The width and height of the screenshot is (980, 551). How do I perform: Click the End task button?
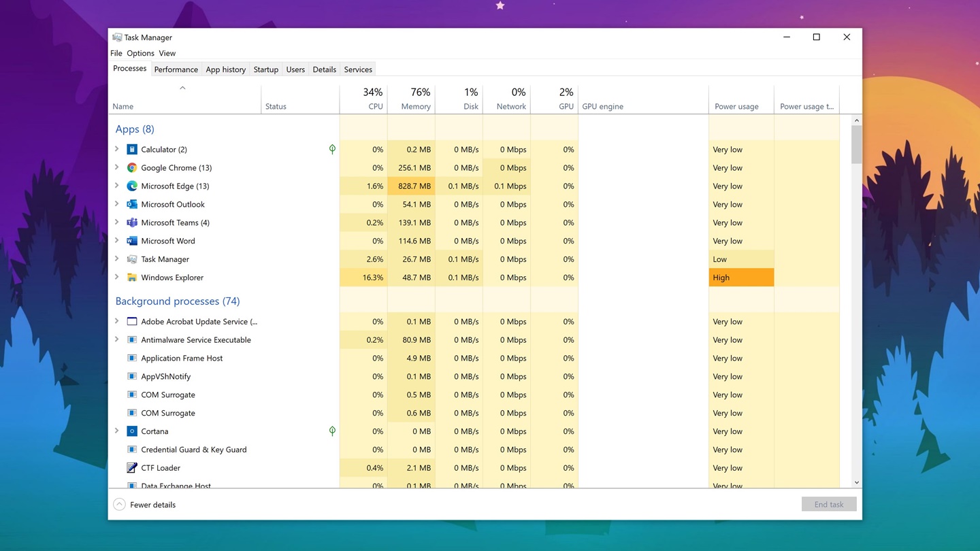click(828, 505)
